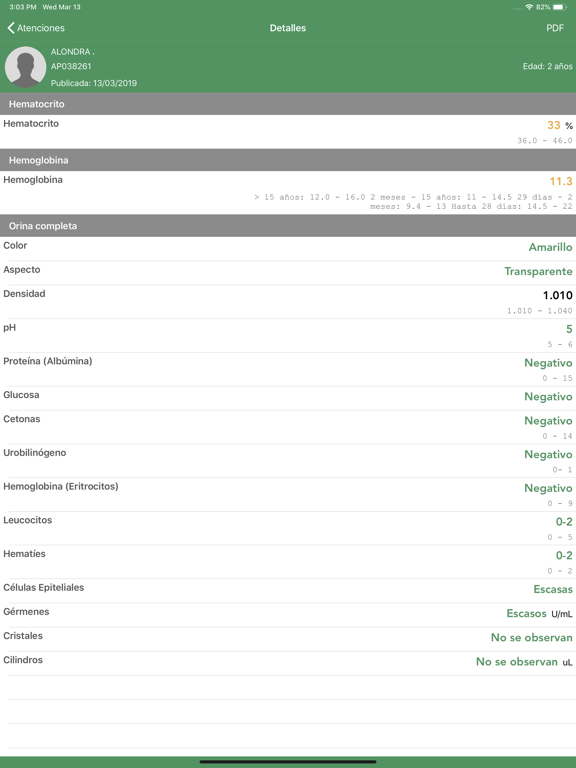Tap the Color row label
This screenshot has width=576, height=768.
15,245
